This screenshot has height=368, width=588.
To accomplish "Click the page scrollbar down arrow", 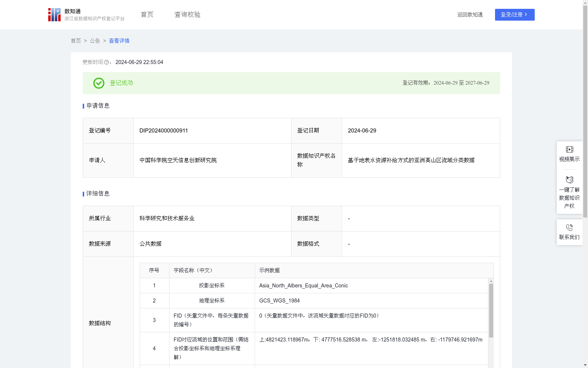I will (585, 365).
